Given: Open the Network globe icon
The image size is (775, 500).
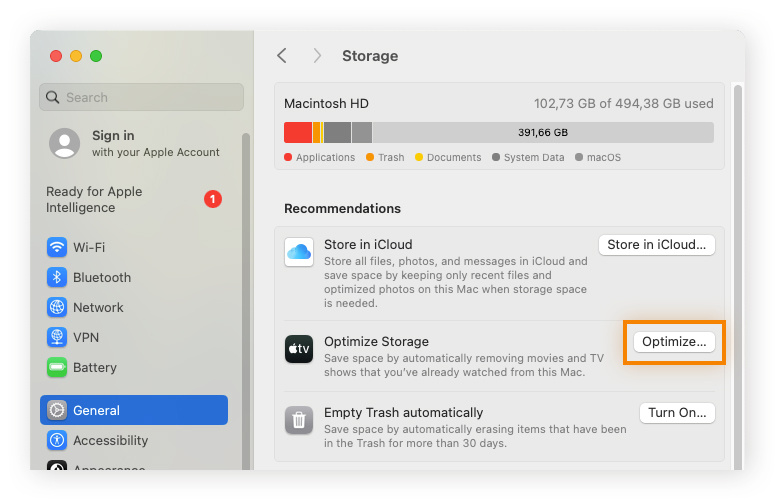Looking at the screenshot, I should point(57,307).
